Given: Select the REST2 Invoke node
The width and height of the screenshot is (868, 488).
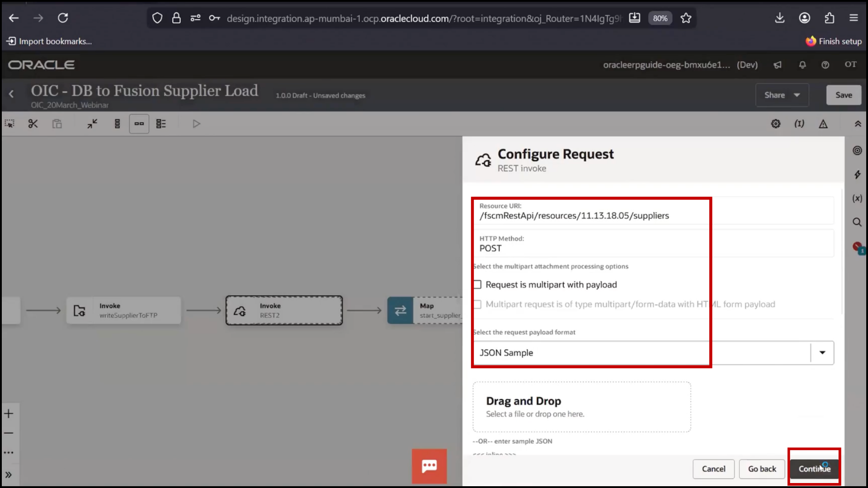Looking at the screenshot, I should click(x=284, y=310).
